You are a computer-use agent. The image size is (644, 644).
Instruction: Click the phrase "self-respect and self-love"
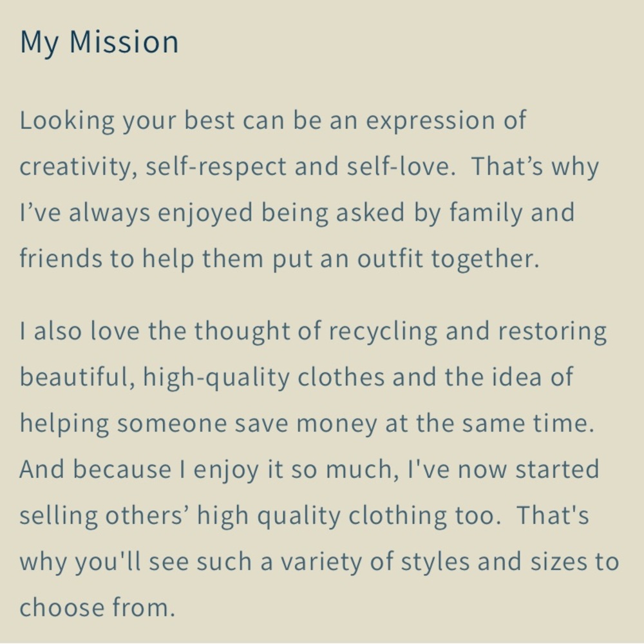[x=298, y=166]
